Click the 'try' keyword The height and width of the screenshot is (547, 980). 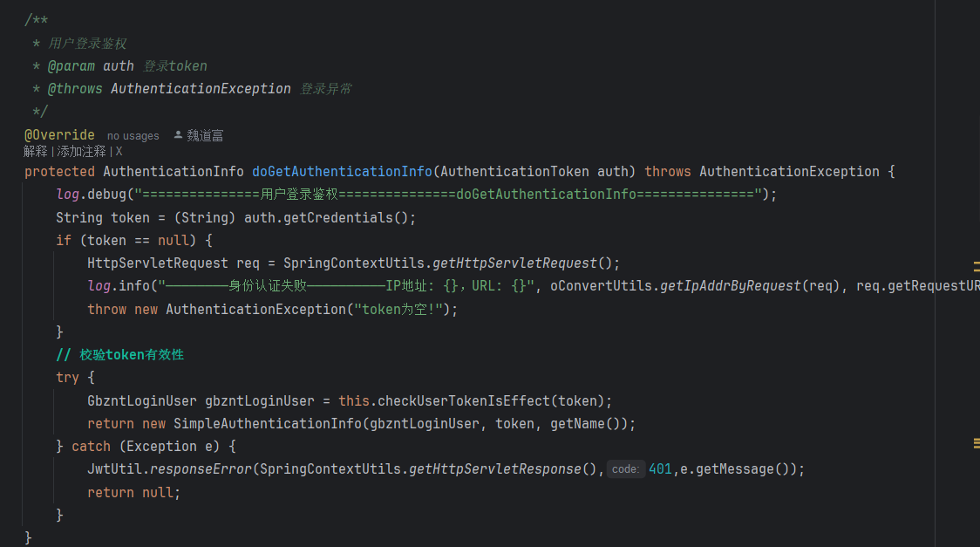(x=67, y=378)
